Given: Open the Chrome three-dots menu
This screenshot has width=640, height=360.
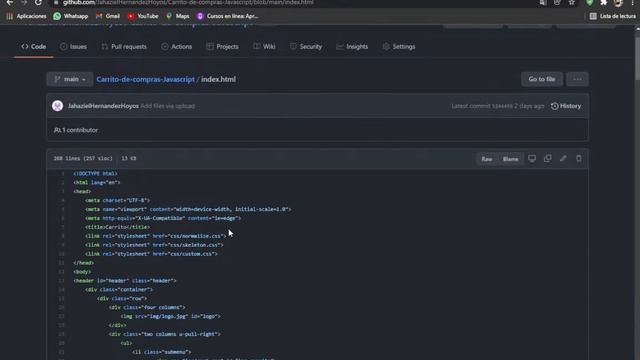Looking at the screenshot, I should tap(632, 2).
